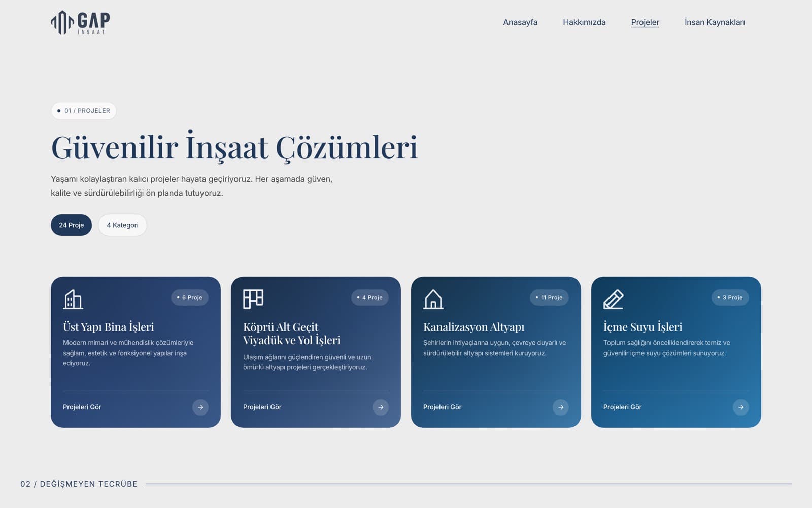812x508 pixels.
Task: Open the Üst Yapı Bina İşleri title
Action: 109,327
